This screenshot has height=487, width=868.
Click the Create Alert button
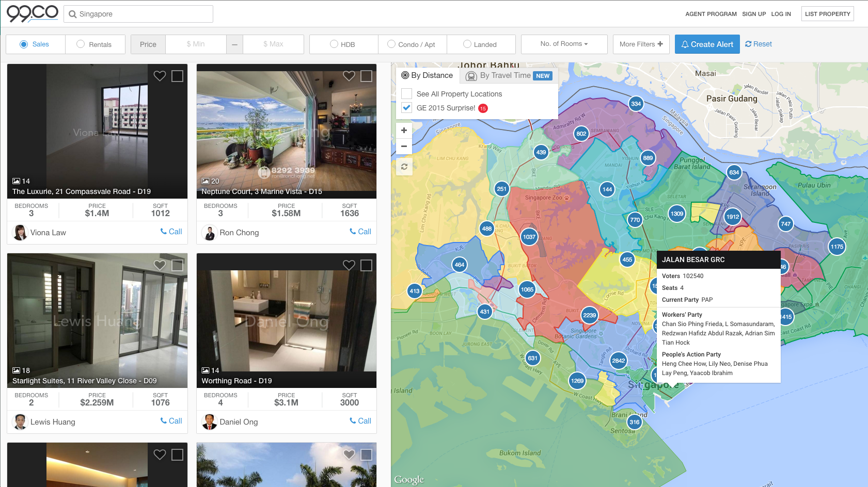click(707, 44)
